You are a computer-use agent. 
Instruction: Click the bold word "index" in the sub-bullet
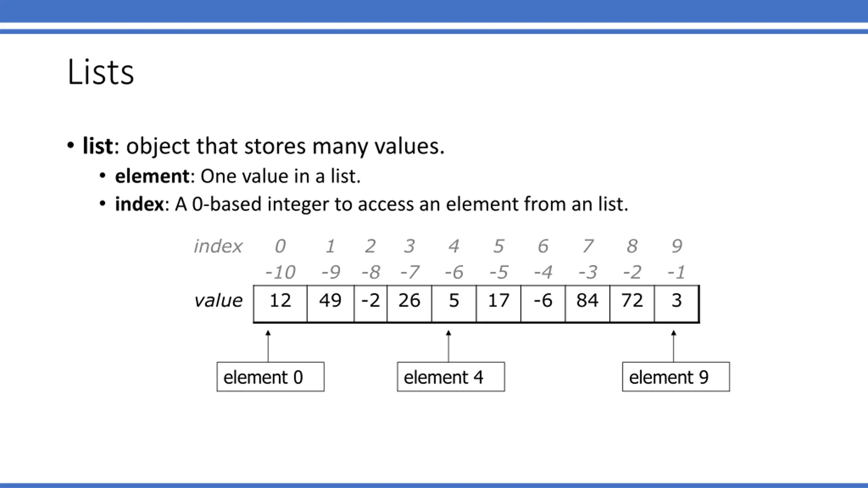coord(139,204)
